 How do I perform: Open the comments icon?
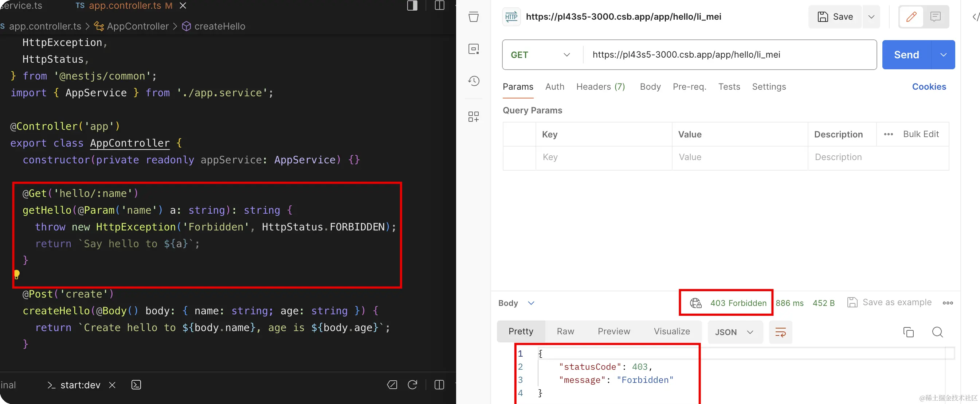(x=936, y=17)
